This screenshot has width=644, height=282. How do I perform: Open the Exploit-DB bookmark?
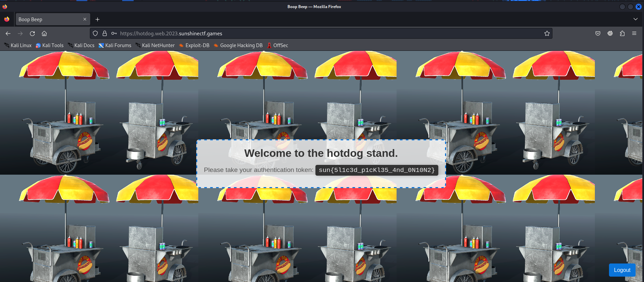point(194,45)
